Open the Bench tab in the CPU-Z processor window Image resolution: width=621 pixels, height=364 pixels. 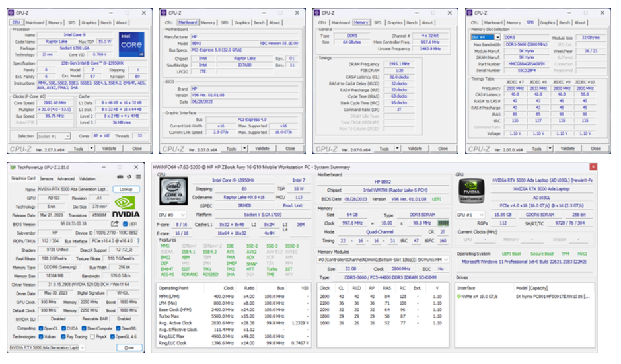(107, 22)
